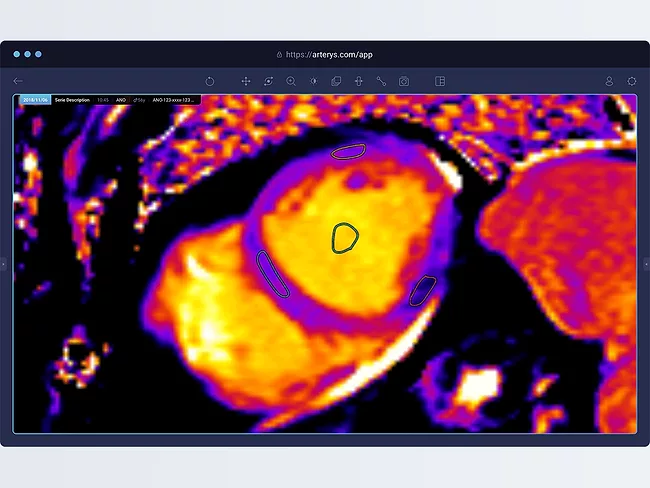Select the rotate image tool

268,81
